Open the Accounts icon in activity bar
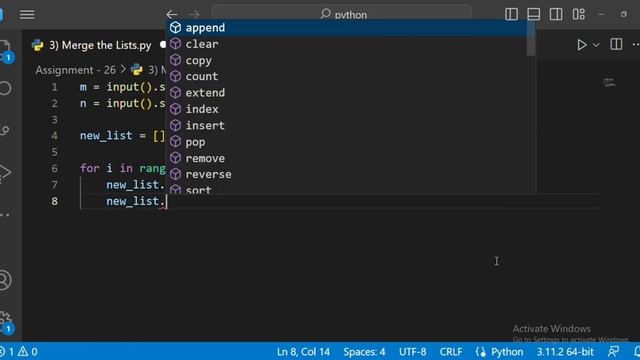The height and width of the screenshot is (360, 640). (5, 280)
